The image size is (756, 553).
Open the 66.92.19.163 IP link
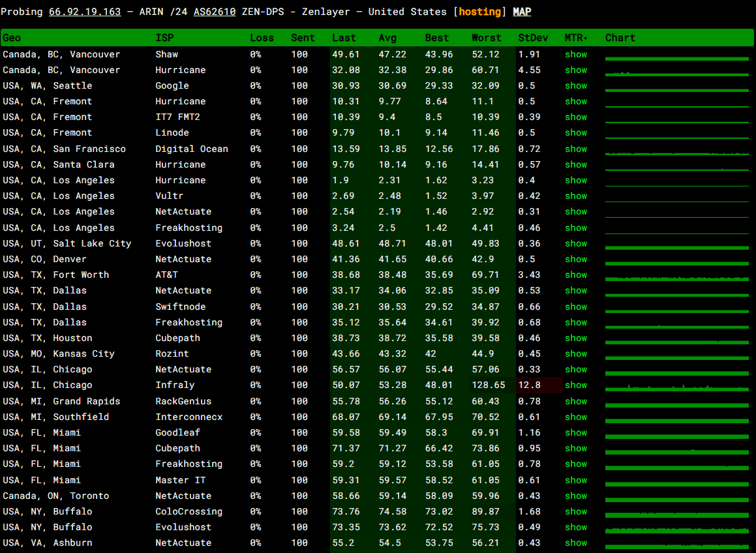[85, 12]
